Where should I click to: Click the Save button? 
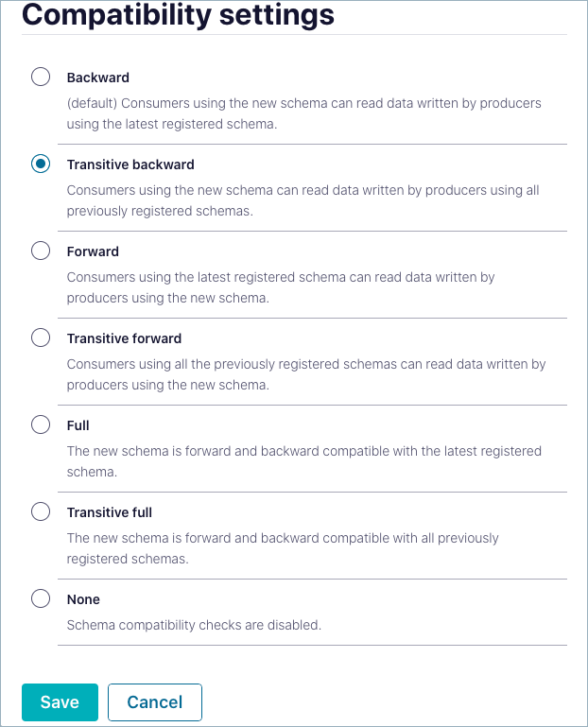tap(60, 702)
